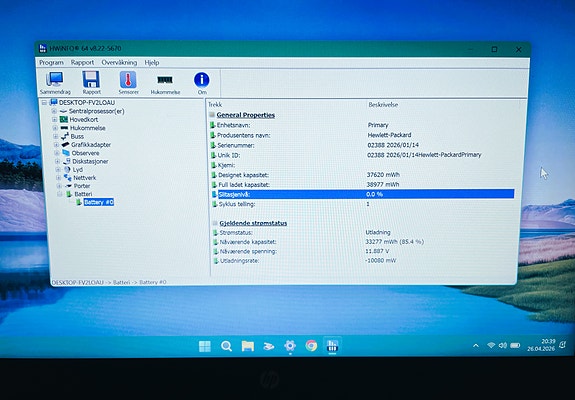Select Diskstasjoner in the tree

(90, 161)
